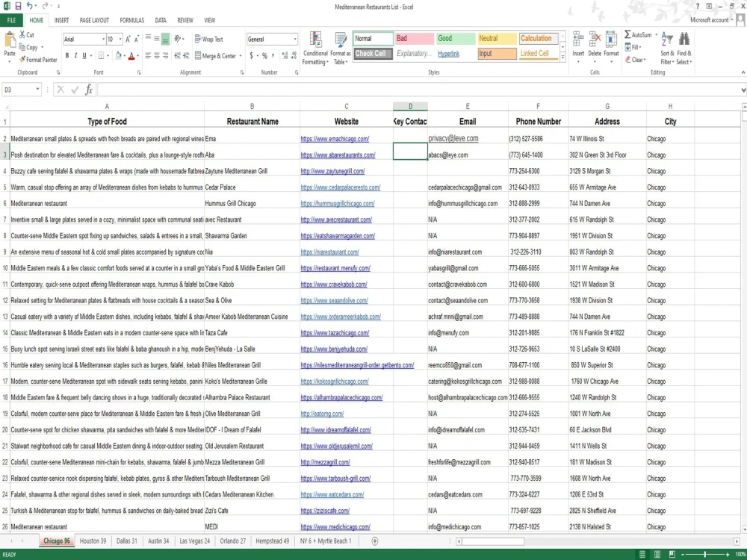Open the emachicago.com website link
The width and height of the screenshot is (747, 560).
coord(335,139)
